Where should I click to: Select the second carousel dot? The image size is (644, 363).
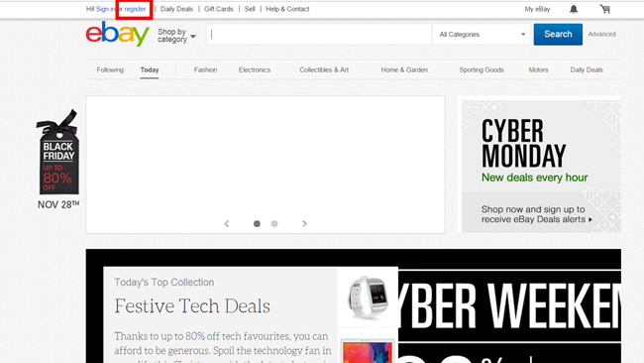coord(274,223)
